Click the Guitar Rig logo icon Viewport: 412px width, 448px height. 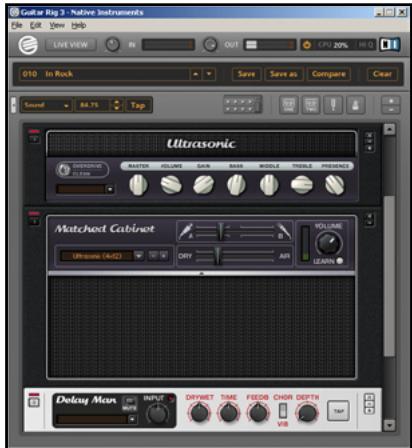pyautogui.click(x=28, y=45)
